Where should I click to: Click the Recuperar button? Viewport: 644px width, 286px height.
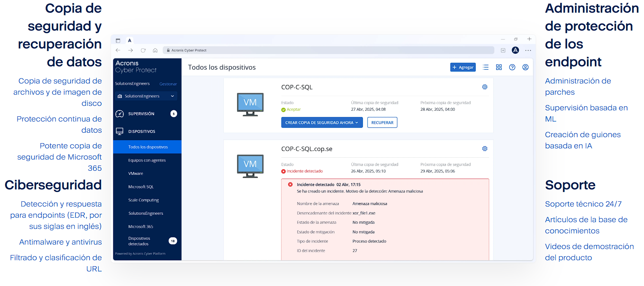pos(382,123)
